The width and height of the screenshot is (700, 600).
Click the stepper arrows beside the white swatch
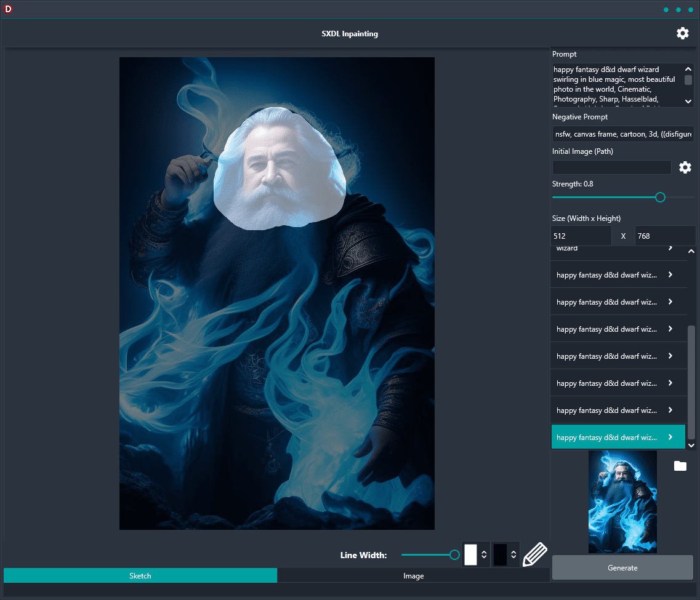tap(484, 554)
